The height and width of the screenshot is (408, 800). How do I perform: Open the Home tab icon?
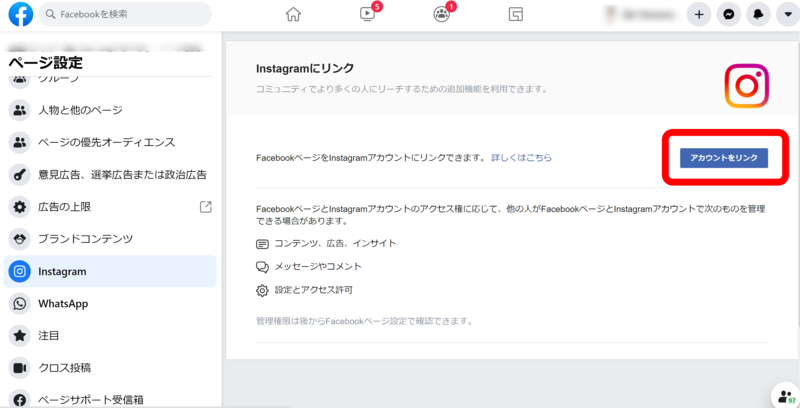tap(293, 14)
